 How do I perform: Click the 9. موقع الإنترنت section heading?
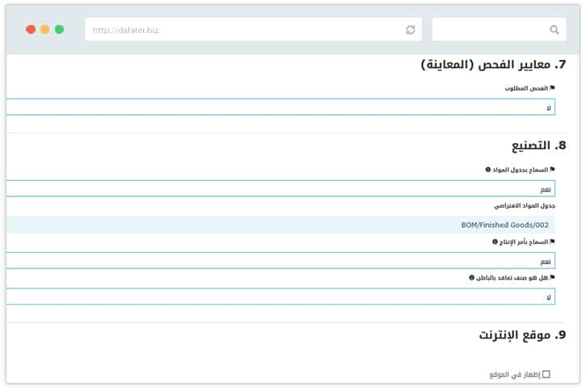[x=522, y=335]
